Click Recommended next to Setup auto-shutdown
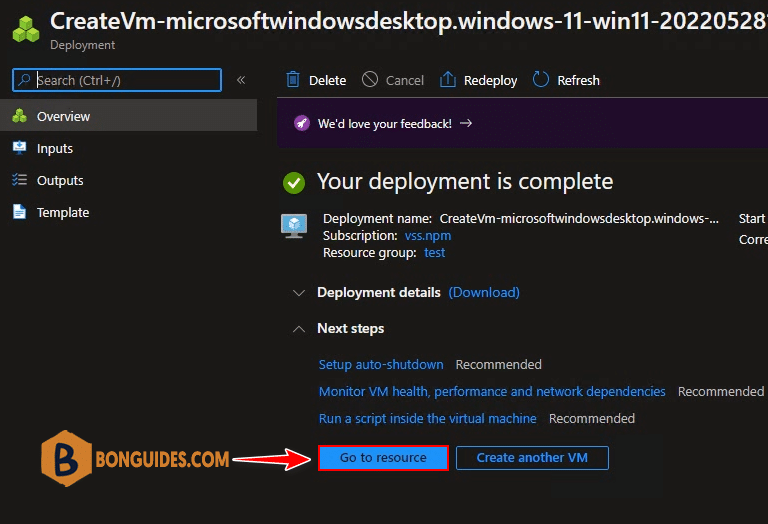 [499, 364]
